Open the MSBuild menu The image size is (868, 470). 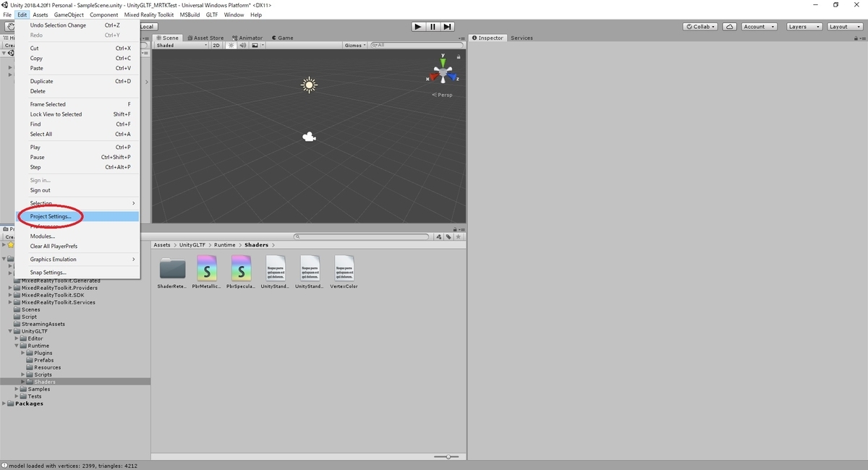[190, 14]
